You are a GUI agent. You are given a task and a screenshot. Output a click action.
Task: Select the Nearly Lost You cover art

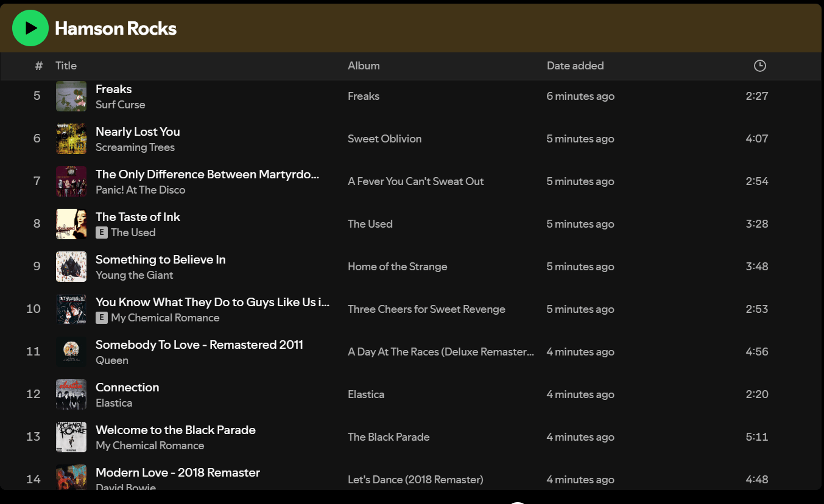[71, 139]
